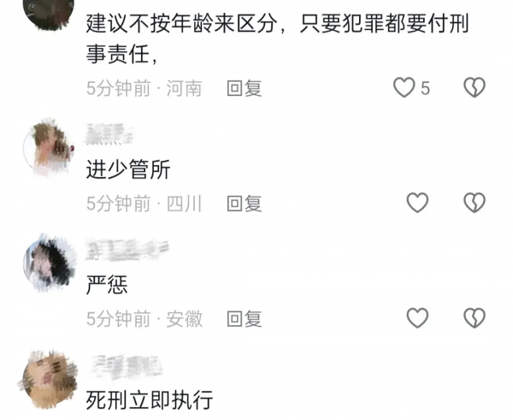Open avatar of the '进少管所' commenter

pyautogui.click(x=49, y=148)
